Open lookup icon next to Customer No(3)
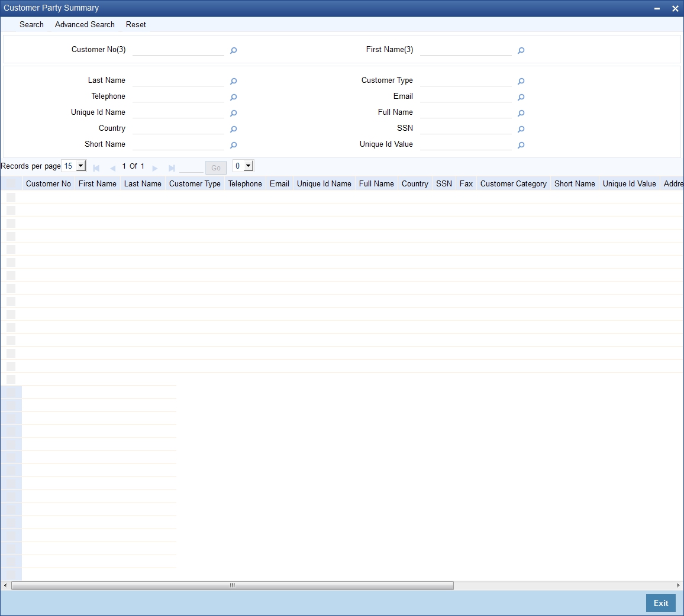Screen dimensions: 684x616 click(233, 51)
